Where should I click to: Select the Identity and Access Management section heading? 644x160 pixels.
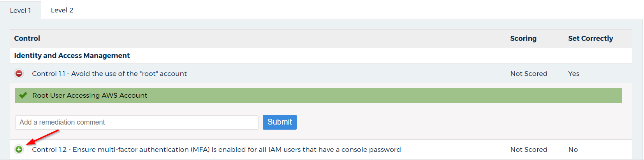tap(72, 55)
